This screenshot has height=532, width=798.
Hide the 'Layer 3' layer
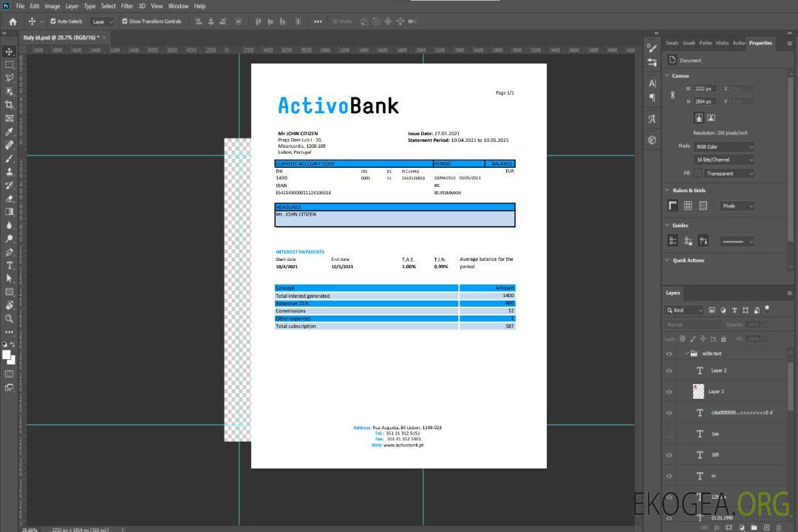point(669,392)
